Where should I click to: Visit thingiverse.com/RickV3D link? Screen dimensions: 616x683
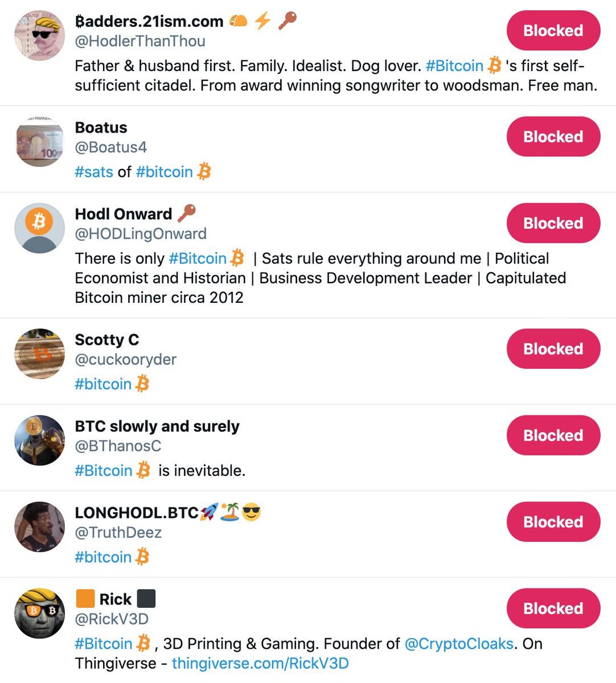pos(260,663)
